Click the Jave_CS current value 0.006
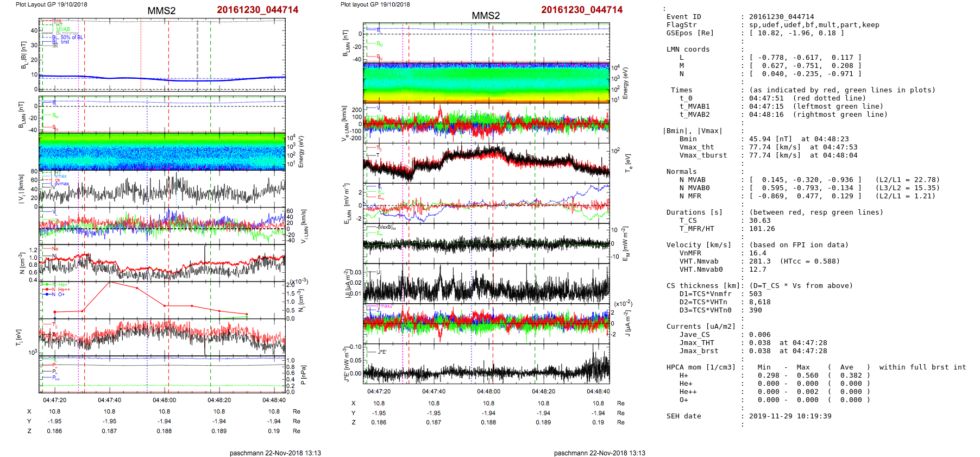The width and height of the screenshot is (980, 457). (759, 335)
